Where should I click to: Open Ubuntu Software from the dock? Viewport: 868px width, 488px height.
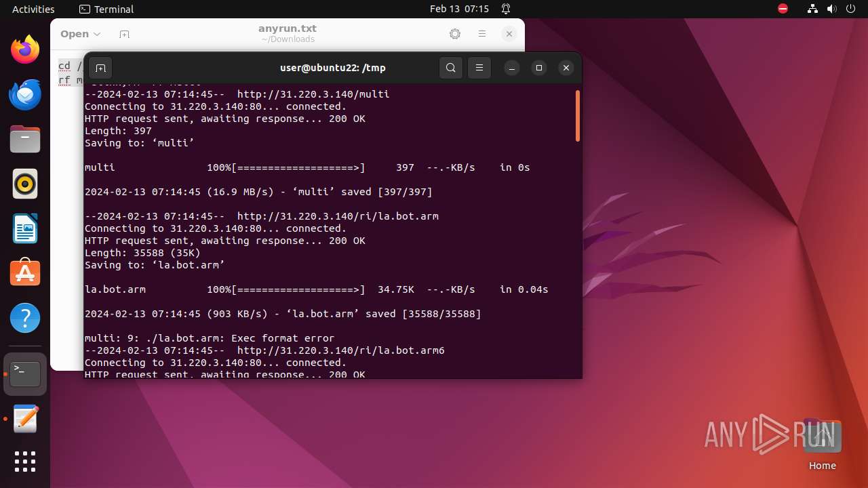[25, 273]
